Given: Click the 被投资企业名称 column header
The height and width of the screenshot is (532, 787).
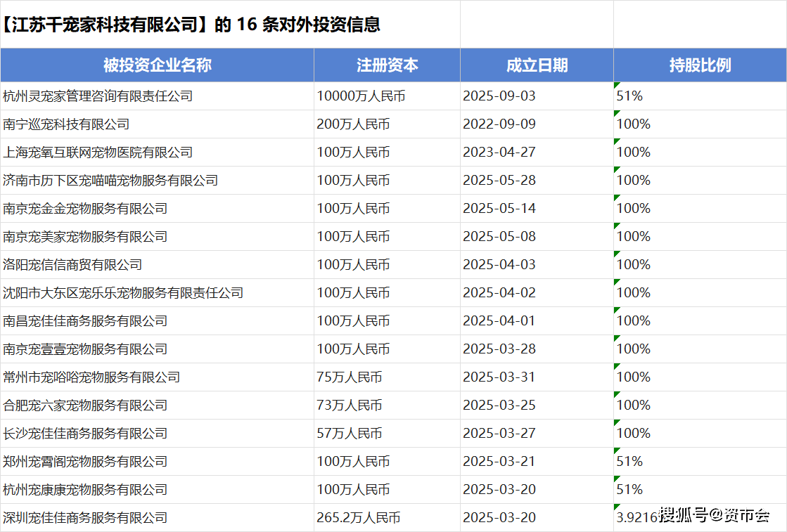Looking at the screenshot, I should click(x=157, y=65).
